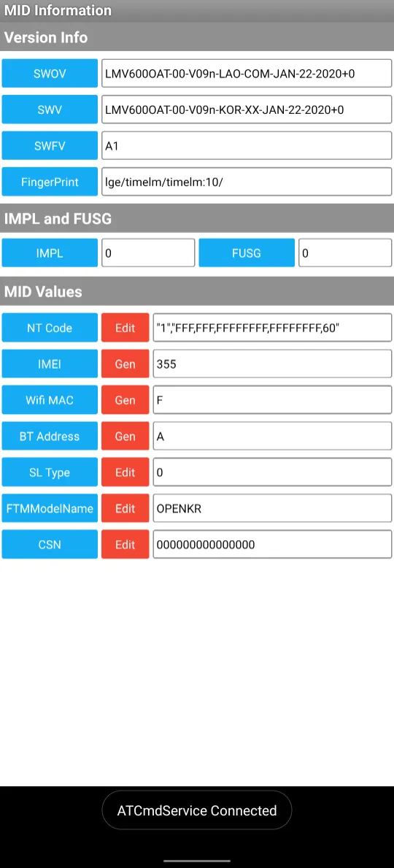394x868 pixels.
Task: Tap the SWOV label button
Action: [50, 73]
